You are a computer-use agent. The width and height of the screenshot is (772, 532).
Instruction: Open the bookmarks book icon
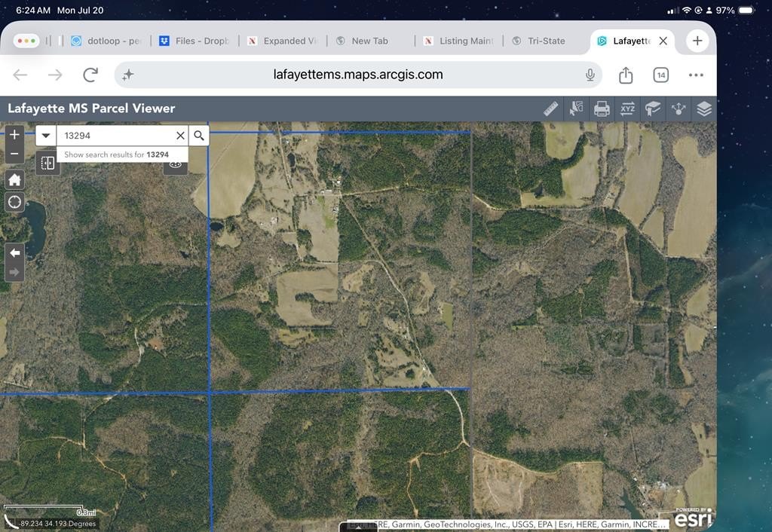click(x=653, y=109)
